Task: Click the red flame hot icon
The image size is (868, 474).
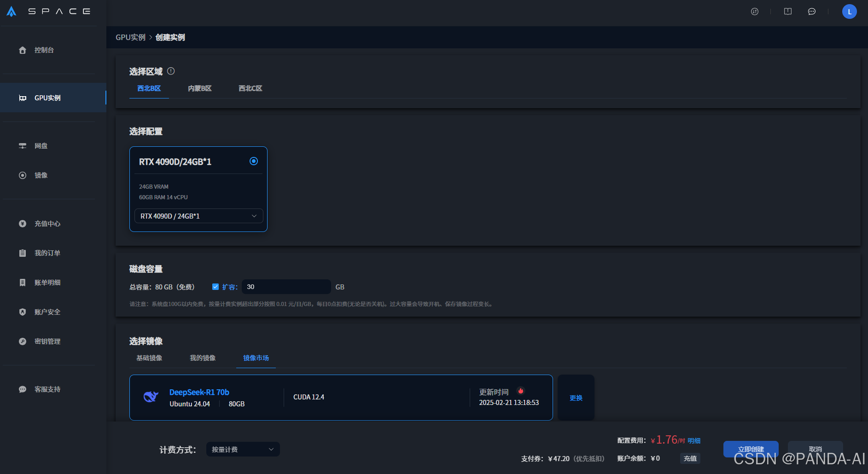Action: 521,391
